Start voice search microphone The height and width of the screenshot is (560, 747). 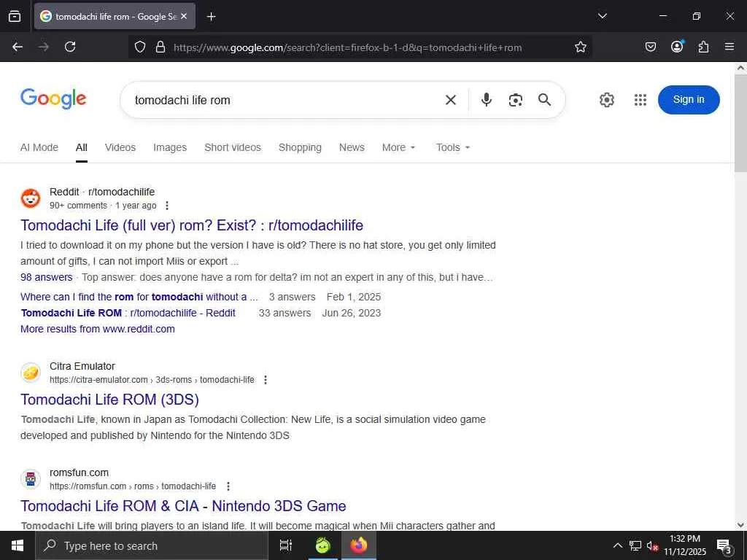(x=487, y=100)
